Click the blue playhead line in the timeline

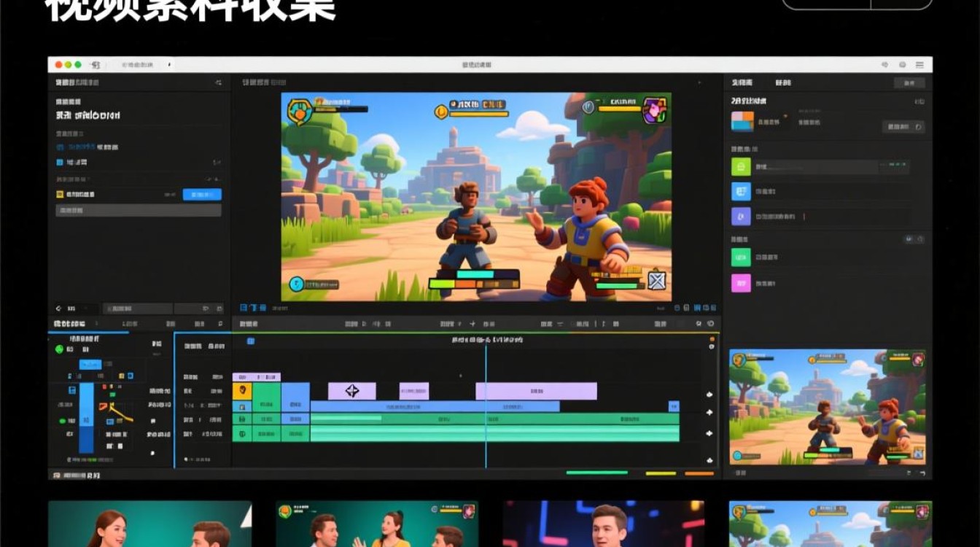pos(486,405)
